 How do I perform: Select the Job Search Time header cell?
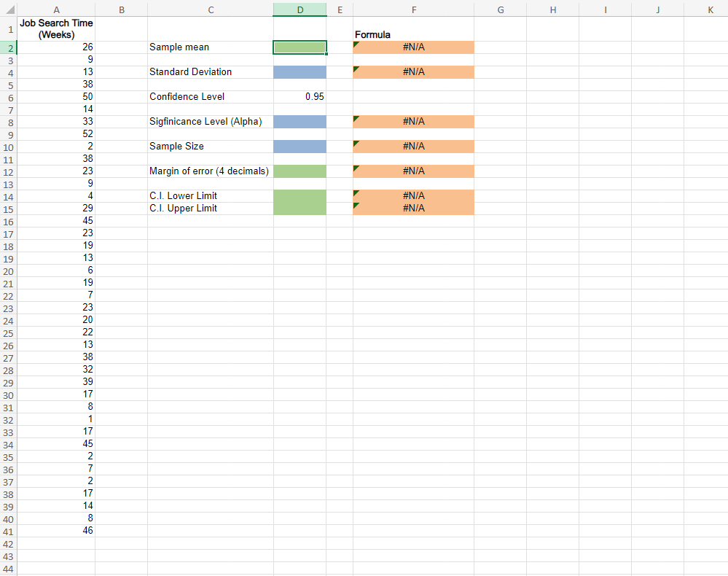[56, 28]
